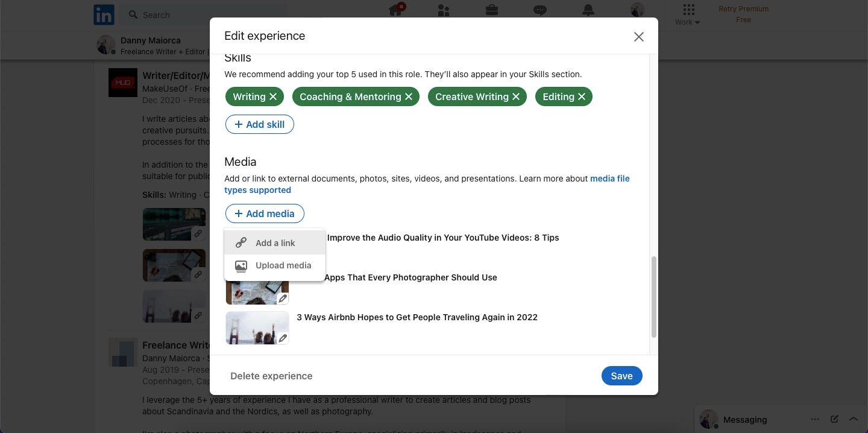Screen dimensions: 868x433
Task: Open the Notifications bell icon
Action: point(588,10)
